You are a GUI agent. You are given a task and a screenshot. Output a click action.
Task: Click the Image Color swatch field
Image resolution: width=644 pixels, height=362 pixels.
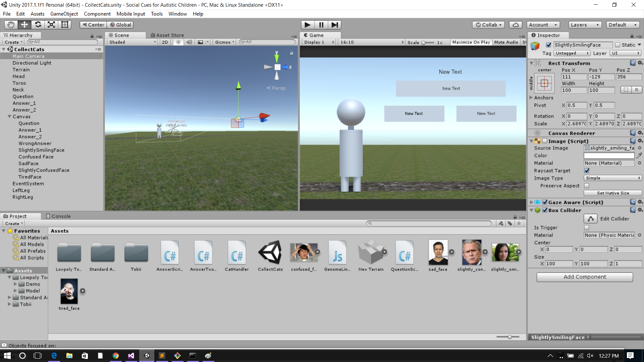[x=608, y=156]
